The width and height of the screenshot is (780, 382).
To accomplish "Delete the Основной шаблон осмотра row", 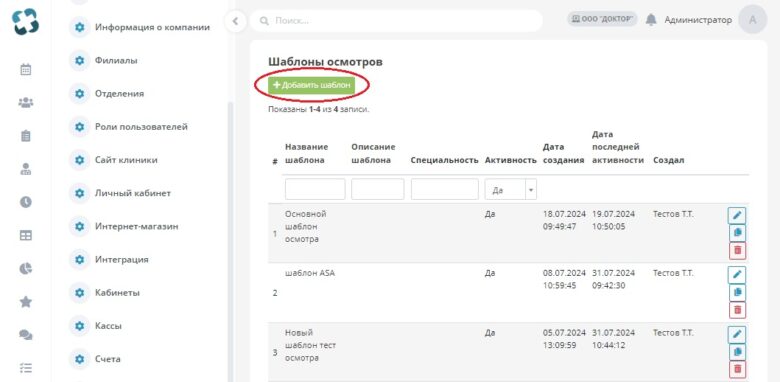I will pyautogui.click(x=737, y=250).
